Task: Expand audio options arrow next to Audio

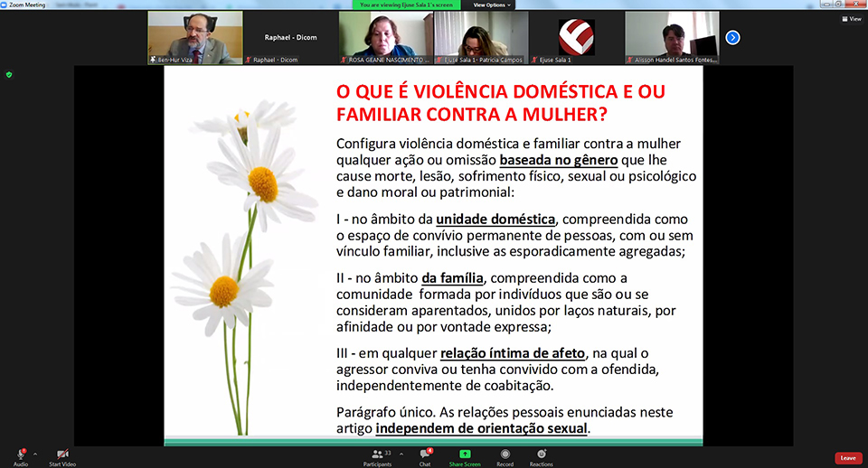Action: [x=35, y=454]
